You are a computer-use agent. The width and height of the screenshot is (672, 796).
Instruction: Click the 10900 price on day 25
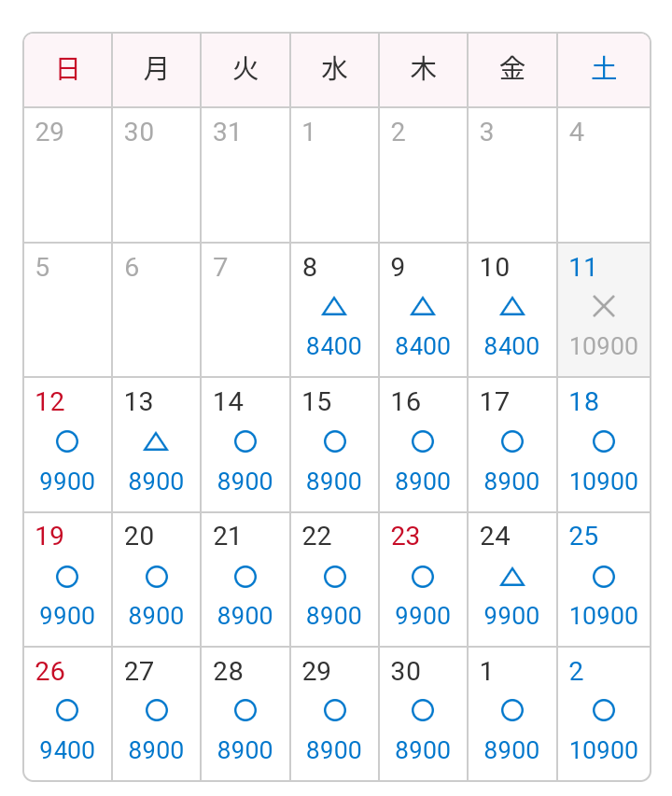point(604,616)
